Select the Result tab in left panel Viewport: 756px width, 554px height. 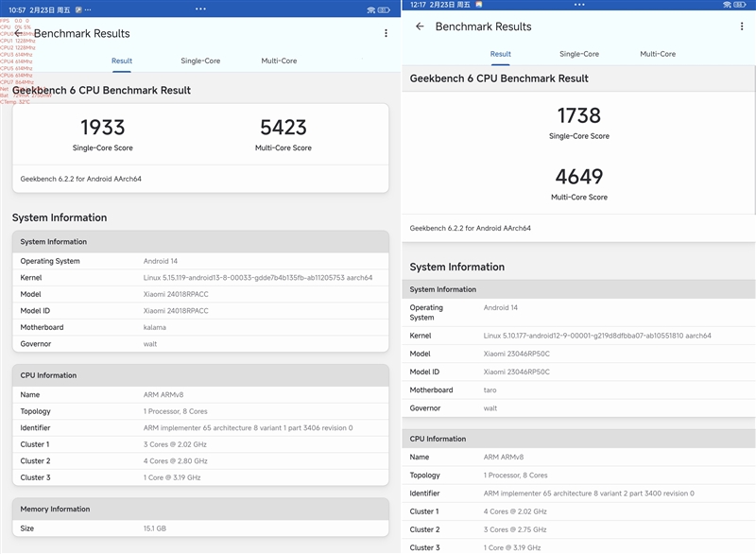[122, 61]
